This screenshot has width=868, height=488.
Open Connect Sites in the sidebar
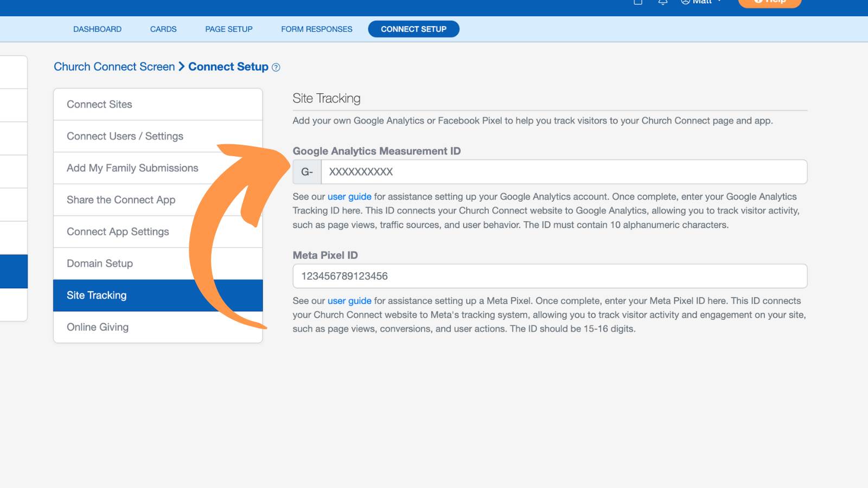coord(158,104)
